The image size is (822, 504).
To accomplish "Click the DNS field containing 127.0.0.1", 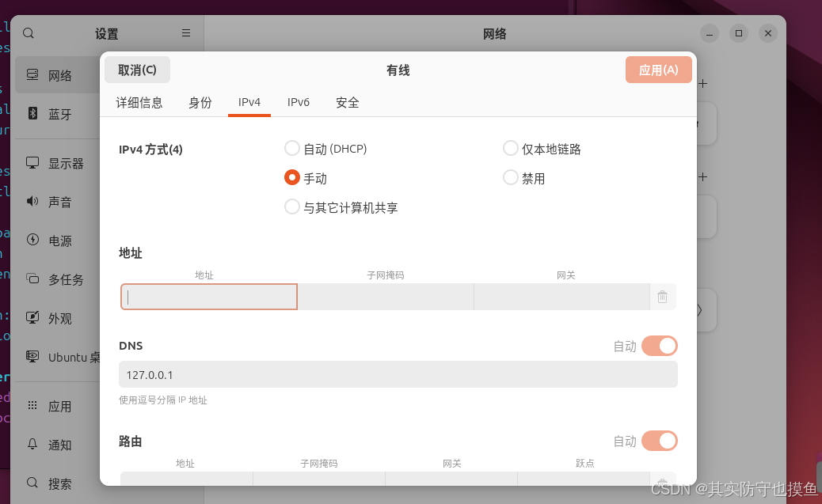I will [x=398, y=374].
